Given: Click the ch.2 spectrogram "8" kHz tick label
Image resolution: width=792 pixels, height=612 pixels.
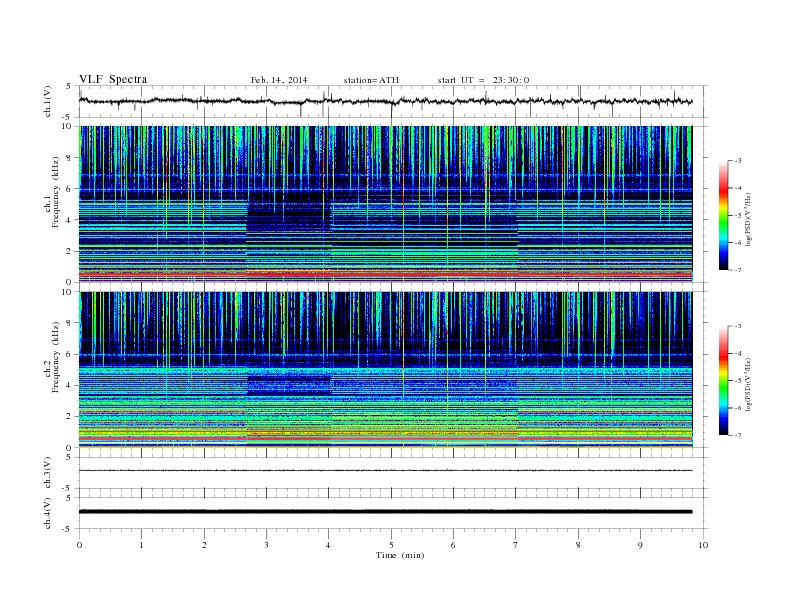Looking at the screenshot, I should [70, 323].
